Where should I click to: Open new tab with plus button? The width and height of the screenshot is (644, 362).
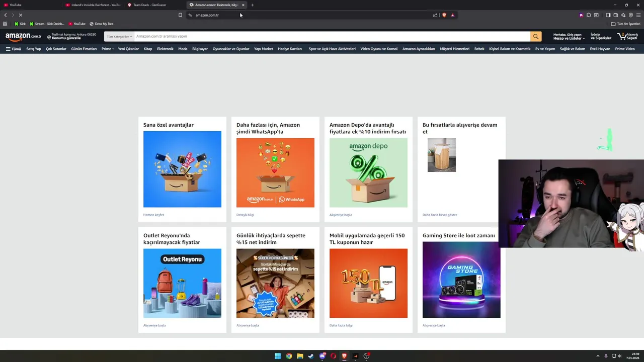pos(252,5)
